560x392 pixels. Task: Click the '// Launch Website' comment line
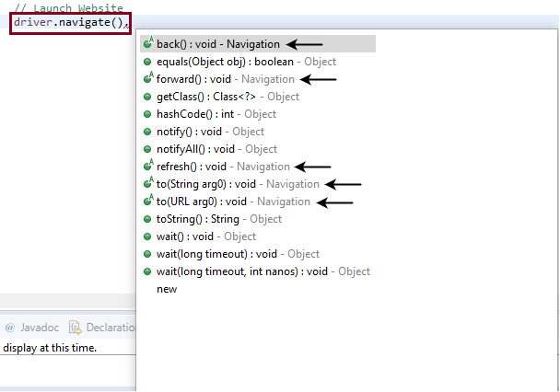(69, 7)
